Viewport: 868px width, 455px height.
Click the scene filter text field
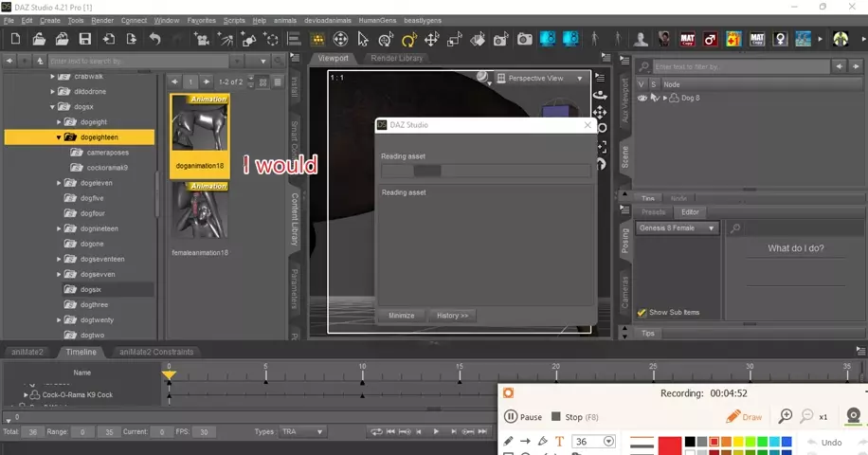[739, 66]
